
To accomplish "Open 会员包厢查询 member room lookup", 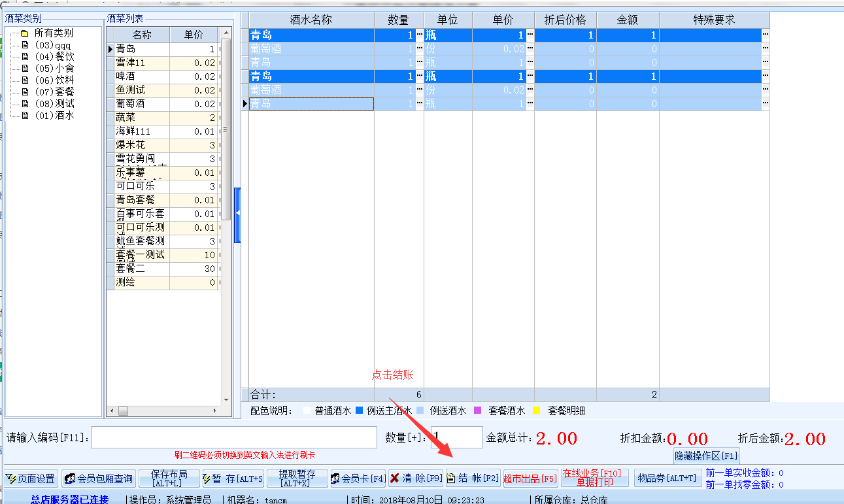I will [99, 479].
